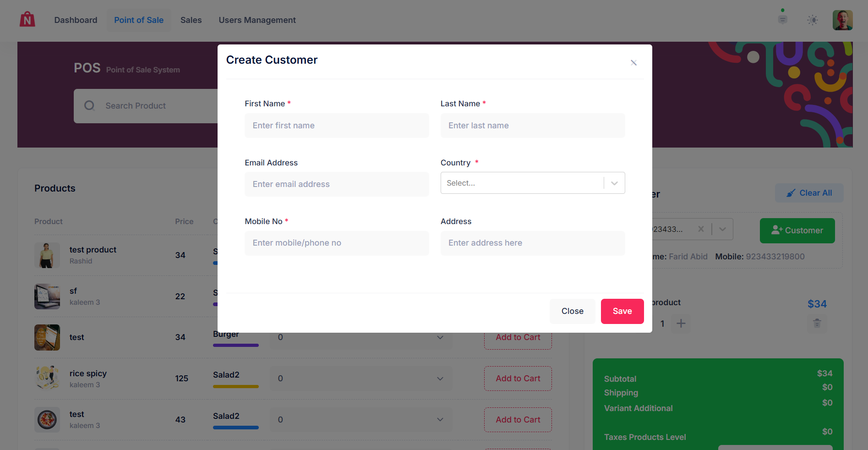Screen dimensions: 868x450
Task: Click the Clear All button
Action: 809,193
